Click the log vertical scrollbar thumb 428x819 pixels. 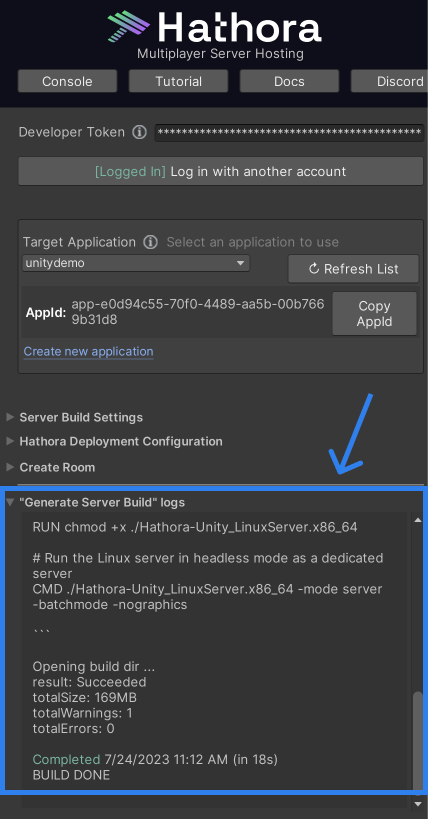coord(418,741)
